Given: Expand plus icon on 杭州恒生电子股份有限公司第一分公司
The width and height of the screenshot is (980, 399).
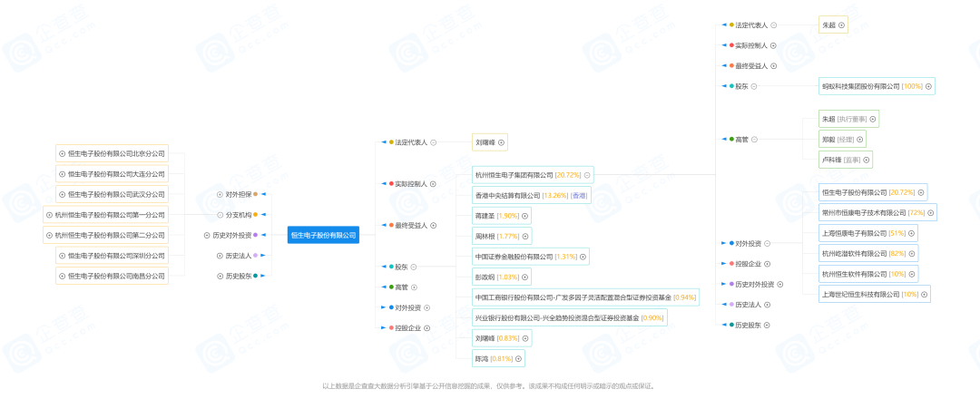Looking at the screenshot, I should click(49, 215).
